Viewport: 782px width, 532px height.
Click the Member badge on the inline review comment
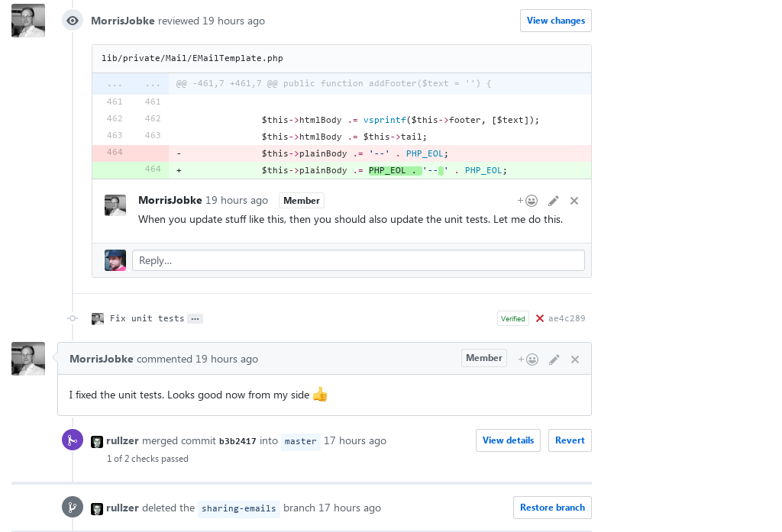click(x=301, y=201)
